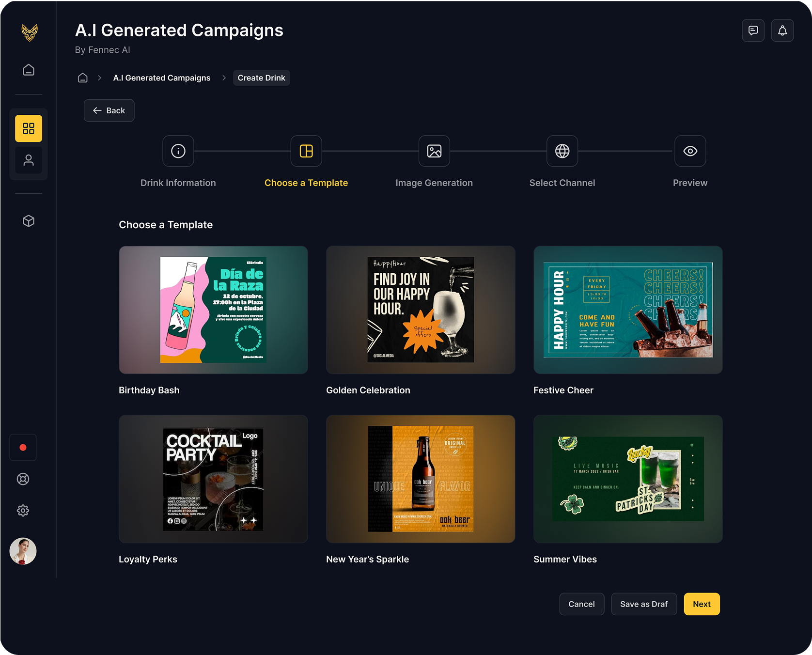Choose the Festive Cheer template thumbnail
The image size is (812, 655).
pos(628,310)
